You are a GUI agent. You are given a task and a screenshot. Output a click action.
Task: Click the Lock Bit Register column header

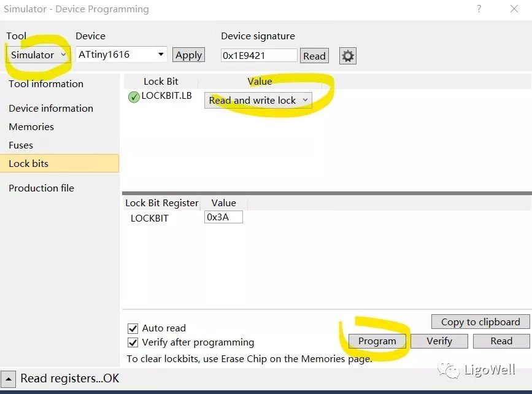[162, 203]
